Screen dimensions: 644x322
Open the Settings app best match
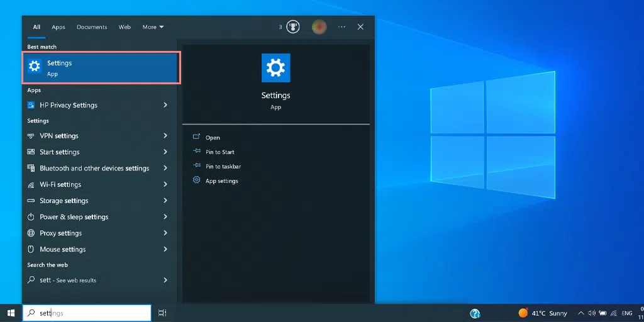tap(101, 68)
